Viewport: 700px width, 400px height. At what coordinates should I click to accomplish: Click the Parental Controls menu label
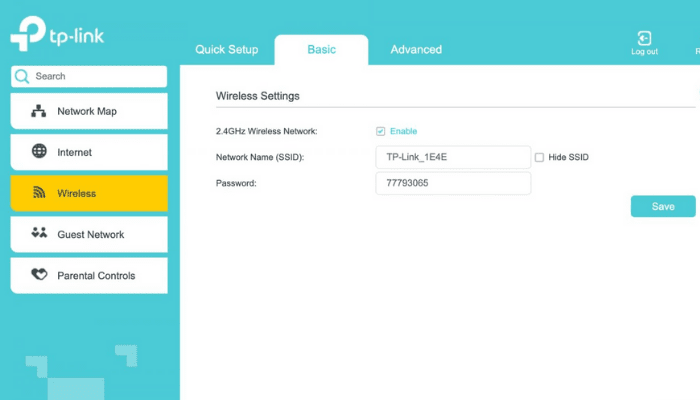pos(96,275)
